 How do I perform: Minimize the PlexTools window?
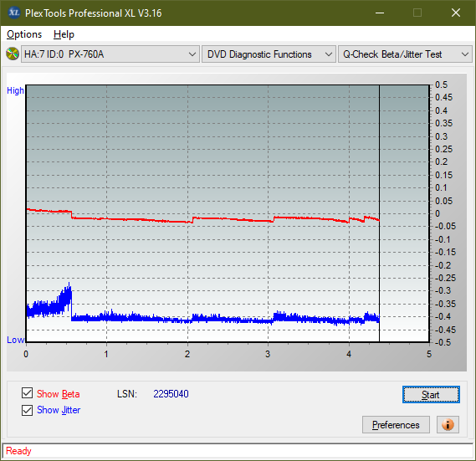380,13
